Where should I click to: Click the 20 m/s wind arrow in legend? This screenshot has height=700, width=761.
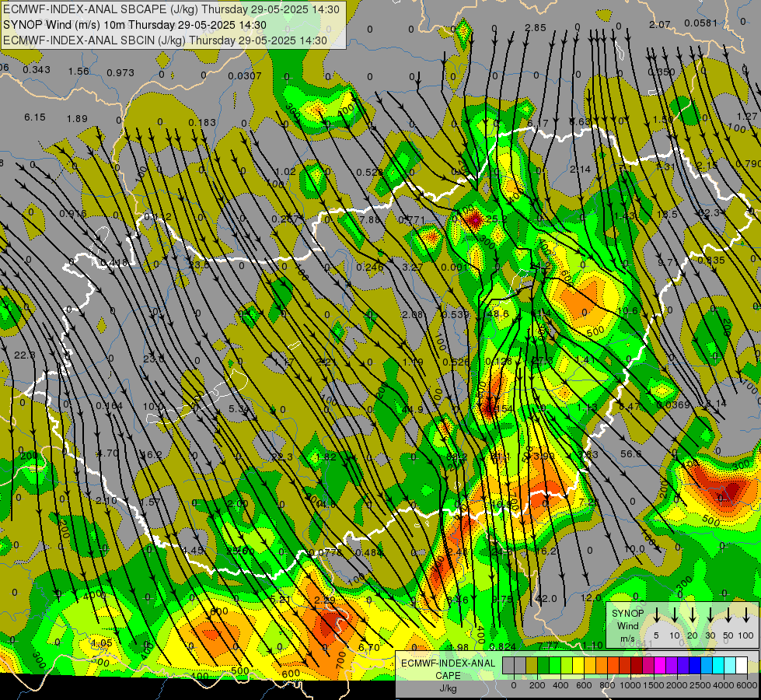[693, 615]
